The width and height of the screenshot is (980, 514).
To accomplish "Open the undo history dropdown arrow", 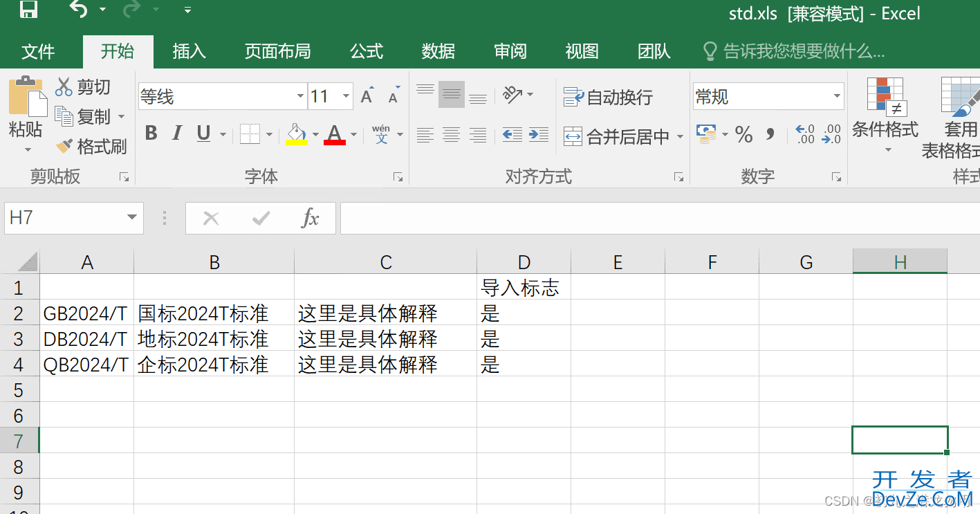I will (103, 10).
